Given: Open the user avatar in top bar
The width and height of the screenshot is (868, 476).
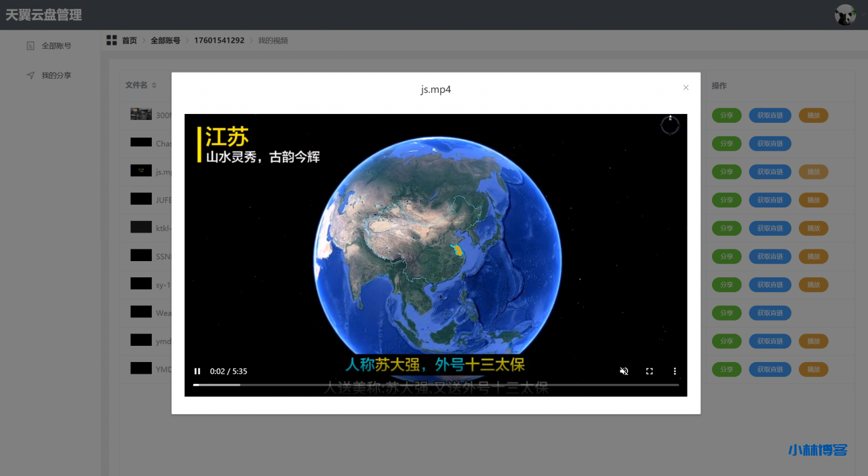Looking at the screenshot, I should [845, 15].
